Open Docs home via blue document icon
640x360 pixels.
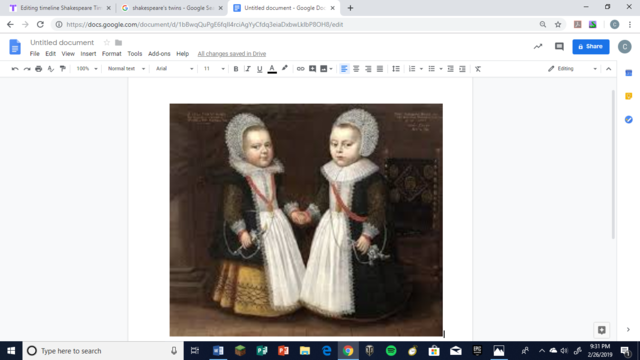(x=15, y=47)
